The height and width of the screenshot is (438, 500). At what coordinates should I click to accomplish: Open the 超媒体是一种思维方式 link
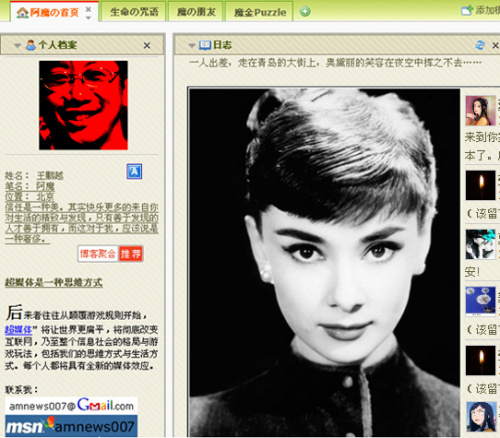point(54,283)
